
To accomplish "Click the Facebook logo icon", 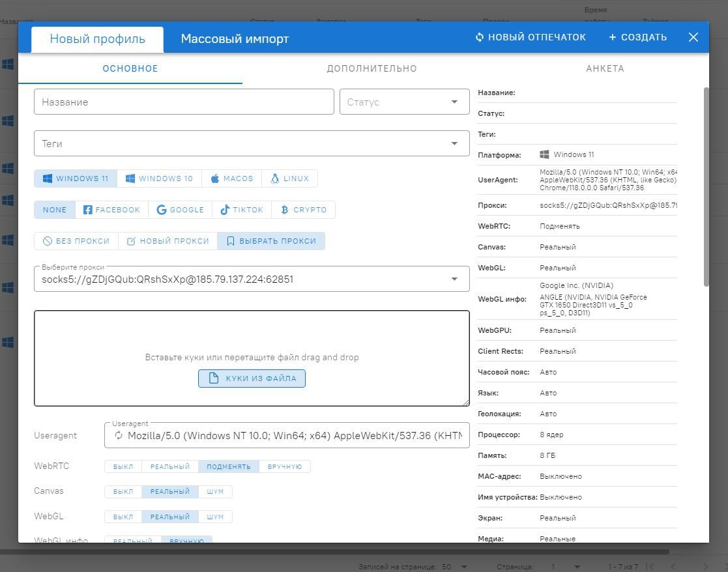I will (88, 210).
